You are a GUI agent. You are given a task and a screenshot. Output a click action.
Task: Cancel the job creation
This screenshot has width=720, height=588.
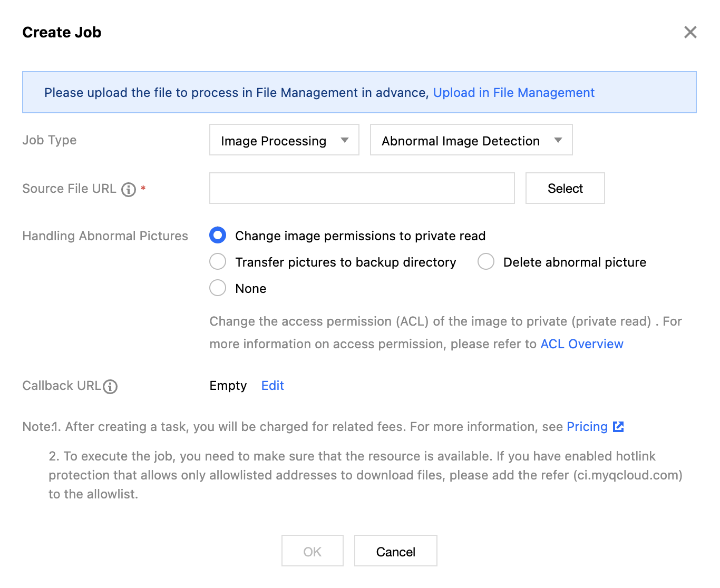tap(395, 551)
